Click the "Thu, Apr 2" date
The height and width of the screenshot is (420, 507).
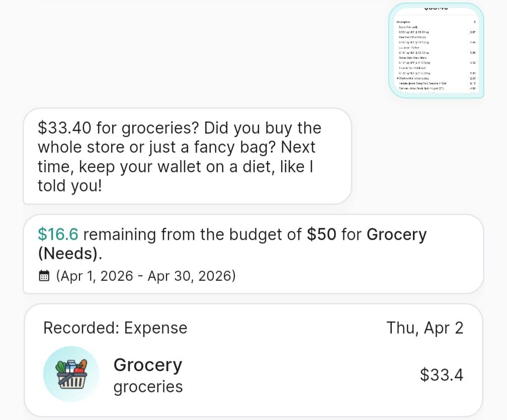(x=425, y=328)
